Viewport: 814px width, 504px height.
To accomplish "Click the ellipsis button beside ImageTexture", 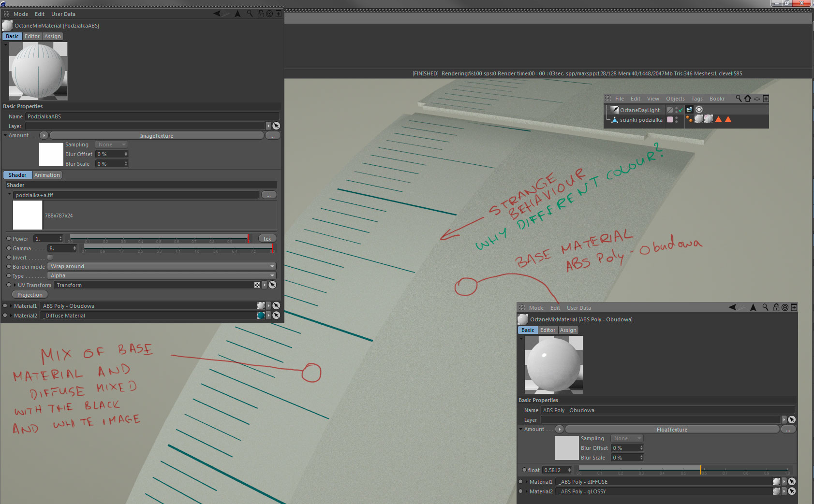I will (273, 136).
